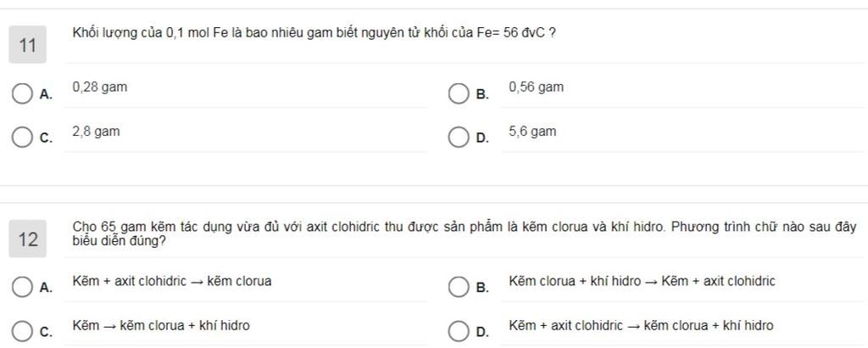Click answer text 2,8 gam
The height and width of the screenshot is (348, 868).
point(96,132)
